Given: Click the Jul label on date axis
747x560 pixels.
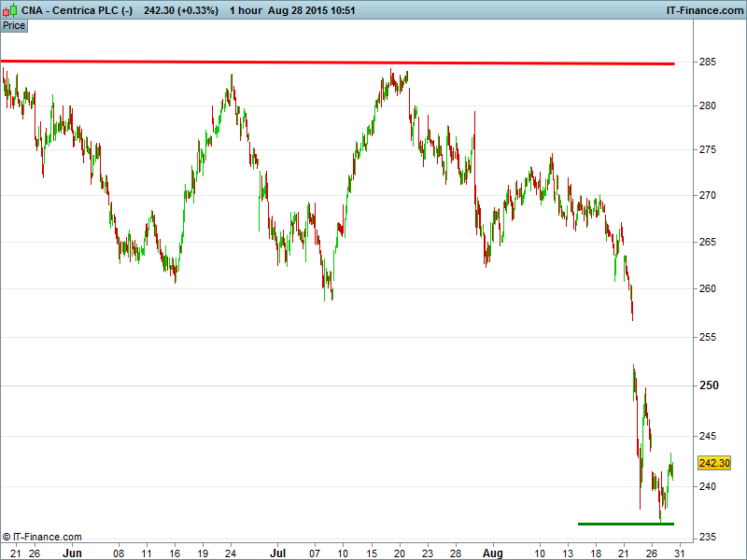Looking at the screenshot, I should click(275, 552).
